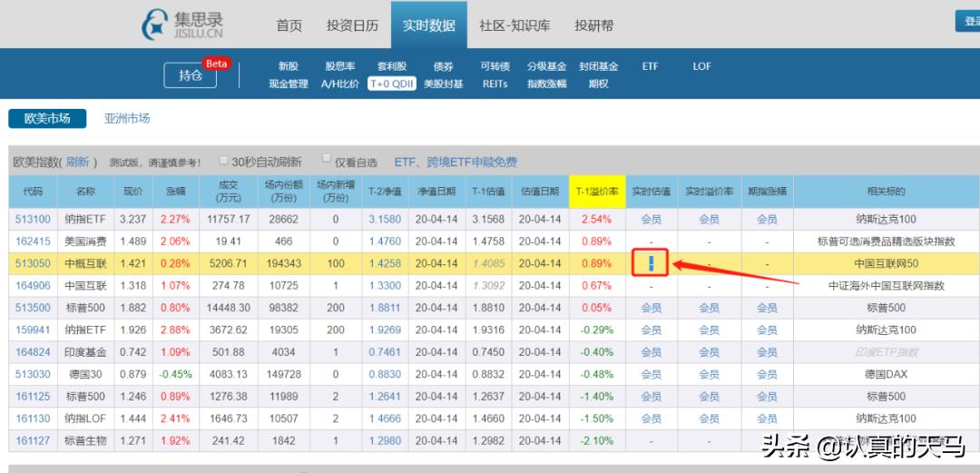Screen dimensions: 980x473
Task: Open 美股封基 data page
Action: click(443, 84)
